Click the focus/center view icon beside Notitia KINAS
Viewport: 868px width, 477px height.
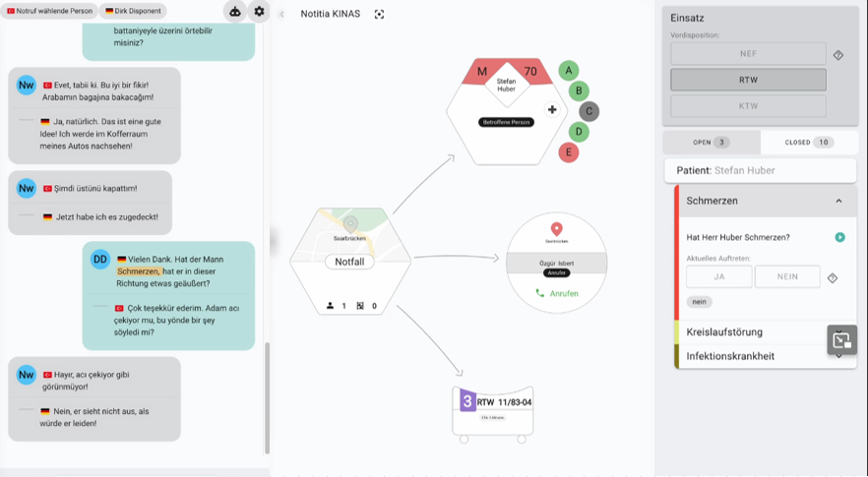pos(379,15)
